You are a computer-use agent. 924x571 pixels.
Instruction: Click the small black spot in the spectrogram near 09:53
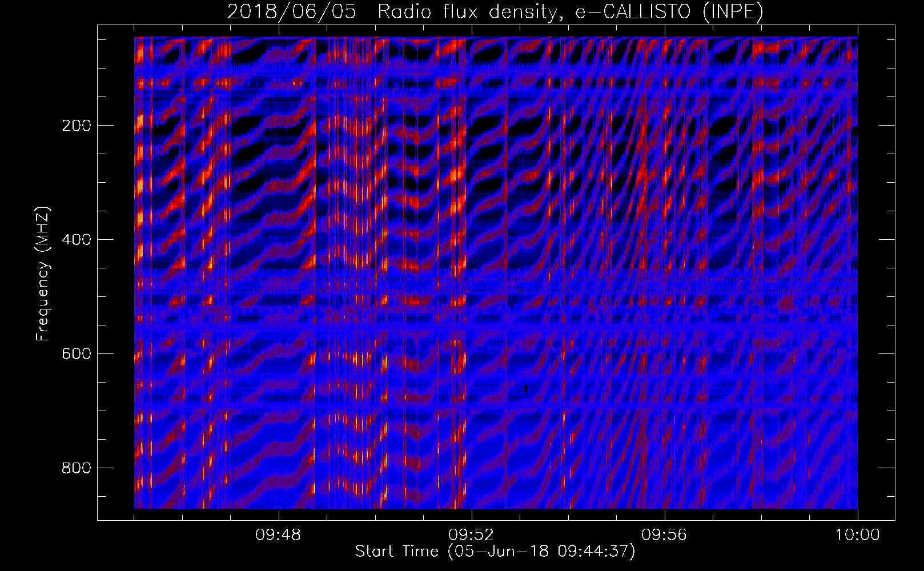(x=525, y=389)
